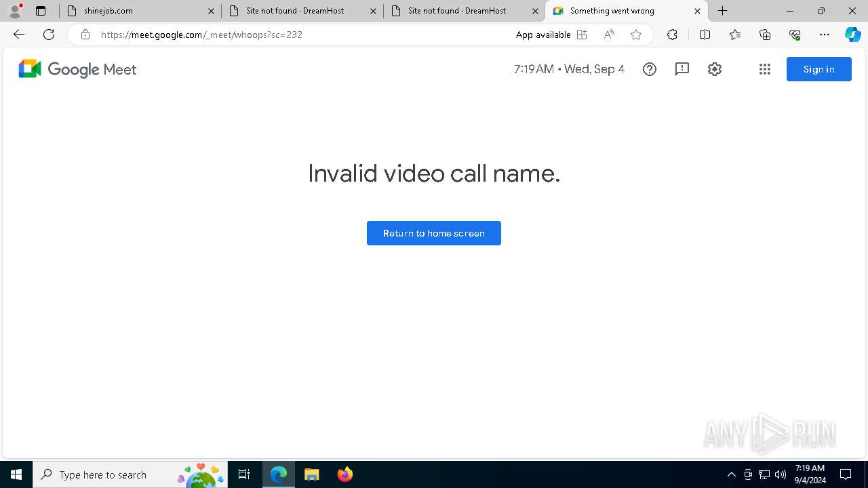Click Return to home screen button
Viewport: 868px width, 488px height.
[x=434, y=233]
